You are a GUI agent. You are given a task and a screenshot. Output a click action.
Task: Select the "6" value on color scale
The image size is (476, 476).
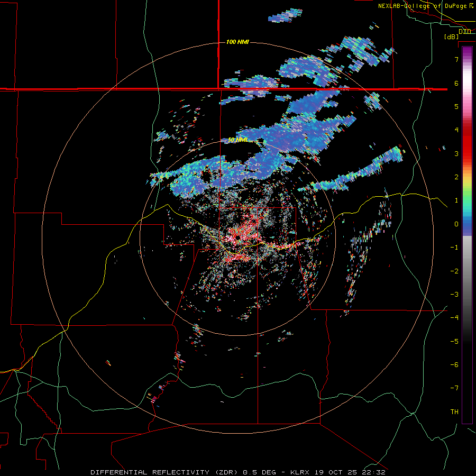(x=456, y=83)
